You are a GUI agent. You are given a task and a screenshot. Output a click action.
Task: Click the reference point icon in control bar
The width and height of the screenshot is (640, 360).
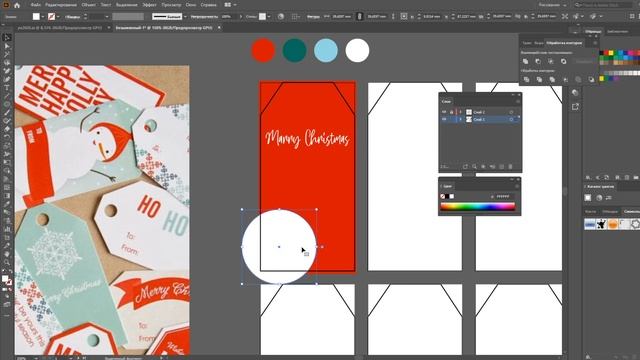click(404, 16)
